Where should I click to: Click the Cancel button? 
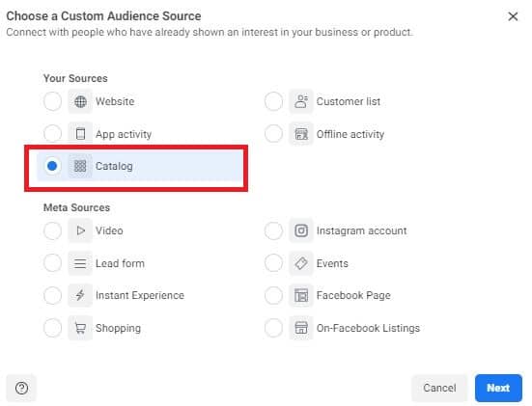point(439,388)
